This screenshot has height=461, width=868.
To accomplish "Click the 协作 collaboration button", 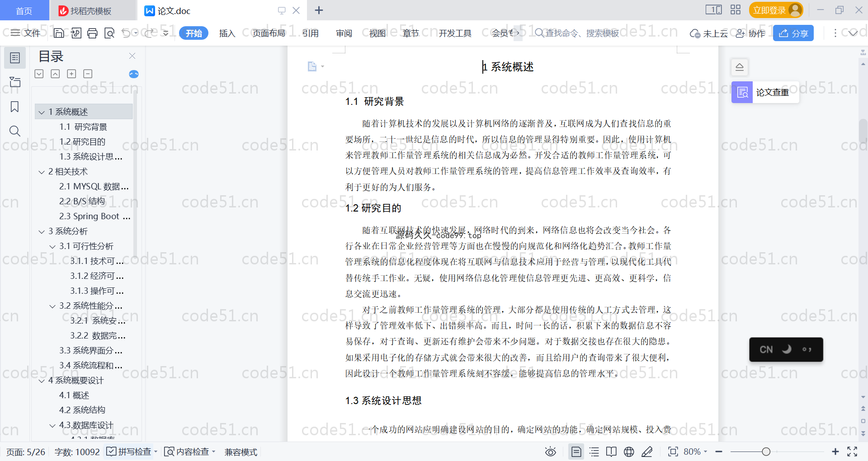I will (x=750, y=33).
